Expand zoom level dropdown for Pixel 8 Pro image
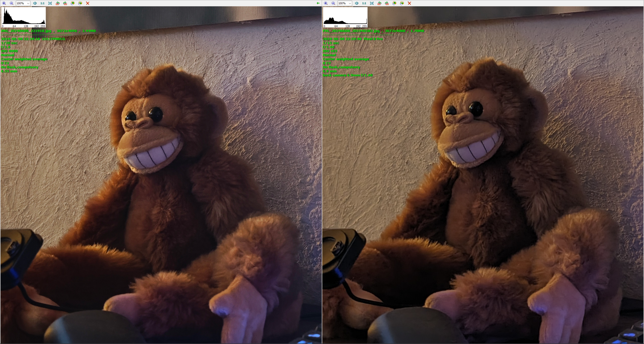 point(350,3)
